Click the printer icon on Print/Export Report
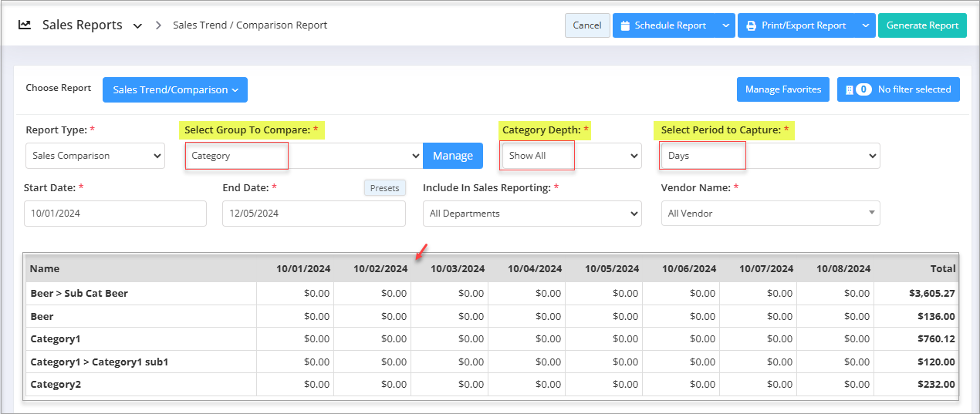 click(x=751, y=25)
